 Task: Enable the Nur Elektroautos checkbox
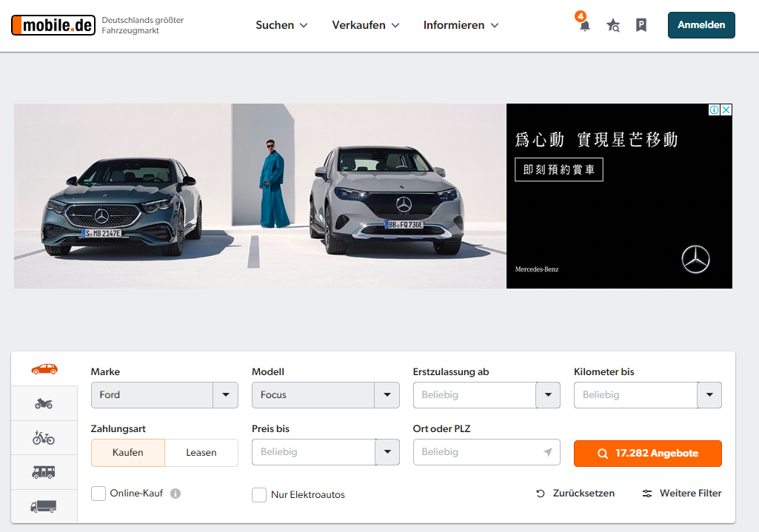pos(259,495)
